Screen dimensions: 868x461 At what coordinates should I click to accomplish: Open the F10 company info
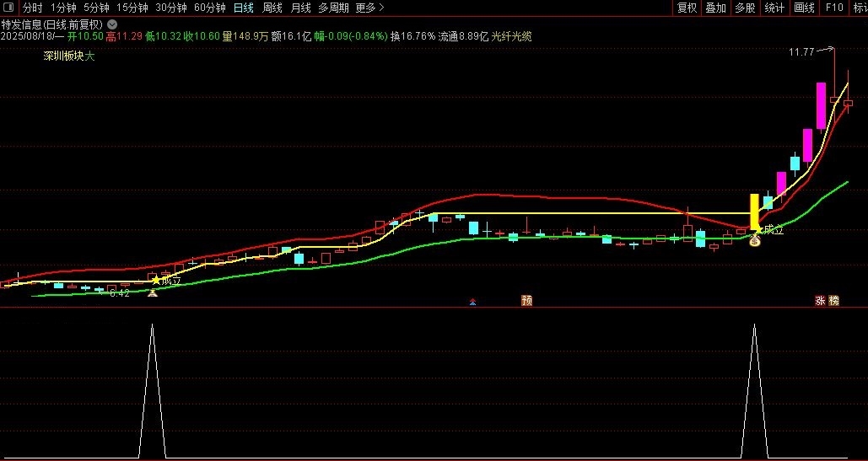pyautogui.click(x=834, y=8)
